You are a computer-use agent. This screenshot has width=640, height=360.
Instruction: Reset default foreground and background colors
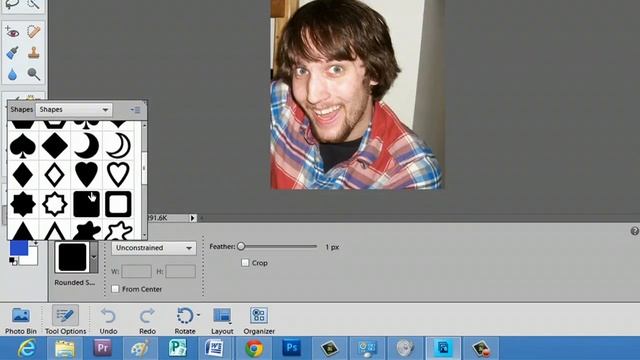13,261
